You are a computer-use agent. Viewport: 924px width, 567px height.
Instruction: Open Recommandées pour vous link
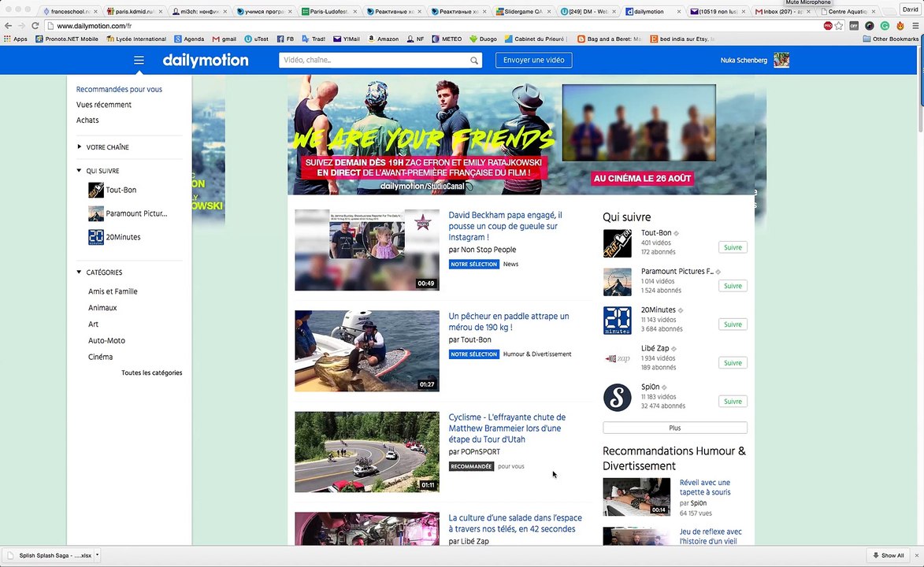(x=119, y=89)
